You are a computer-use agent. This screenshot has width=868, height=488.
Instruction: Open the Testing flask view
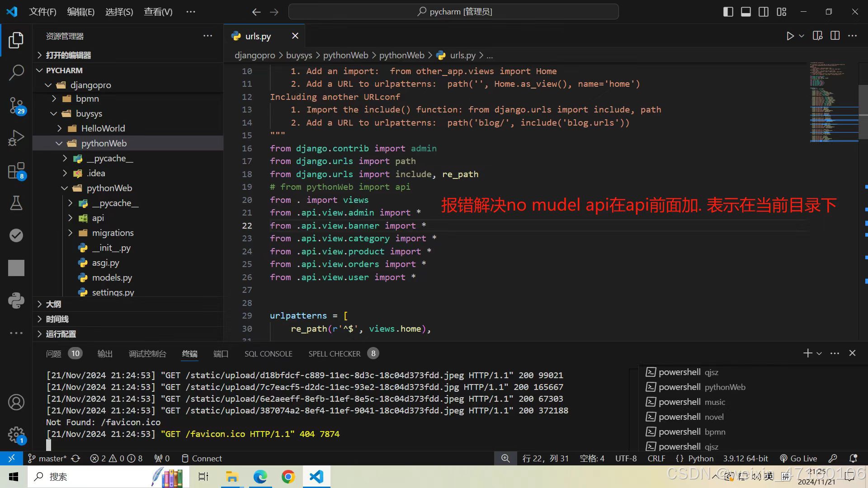[16, 203]
